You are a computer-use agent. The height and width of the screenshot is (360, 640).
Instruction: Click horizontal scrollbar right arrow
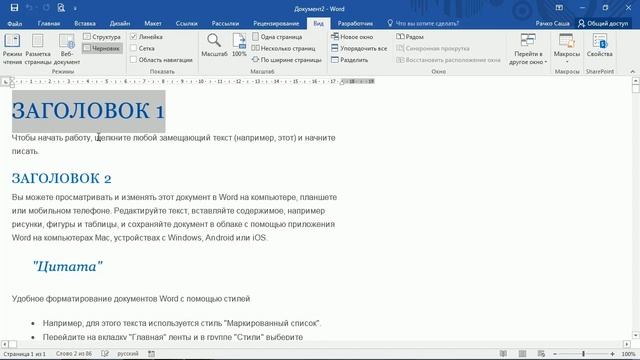tap(627, 344)
